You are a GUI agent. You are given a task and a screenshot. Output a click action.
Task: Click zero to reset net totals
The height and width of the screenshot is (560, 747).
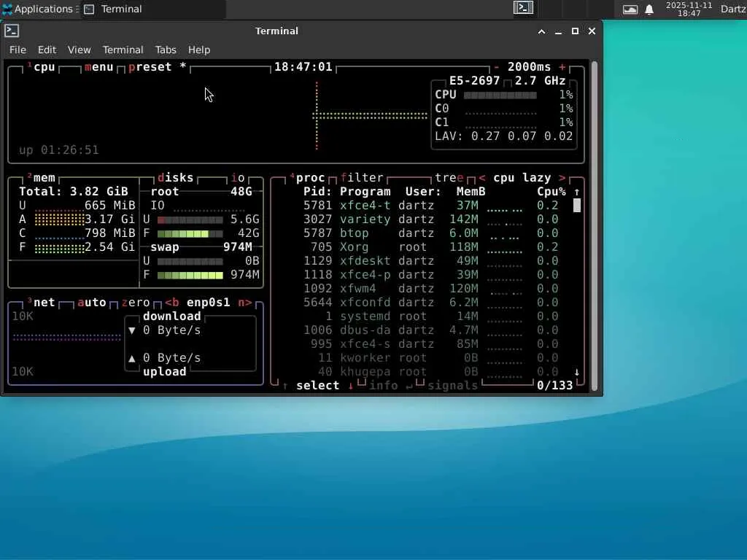[x=135, y=303]
